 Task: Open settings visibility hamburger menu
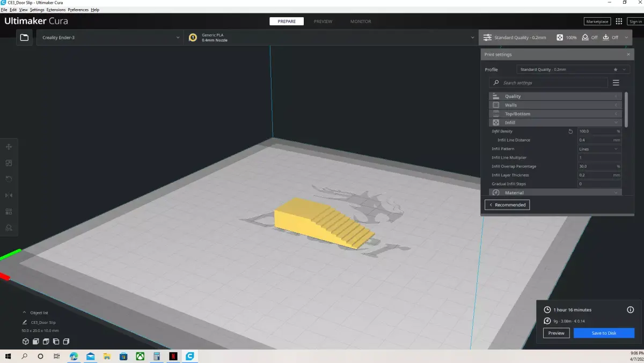pos(616,83)
